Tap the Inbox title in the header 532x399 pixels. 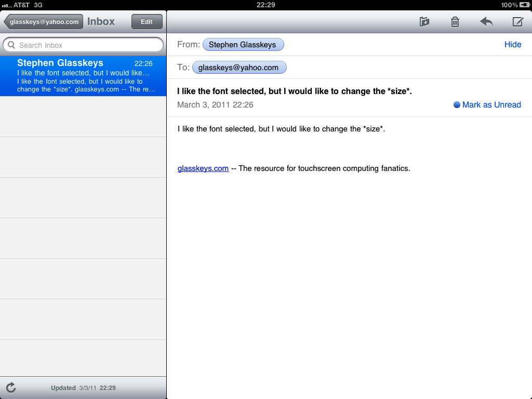tap(101, 22)
